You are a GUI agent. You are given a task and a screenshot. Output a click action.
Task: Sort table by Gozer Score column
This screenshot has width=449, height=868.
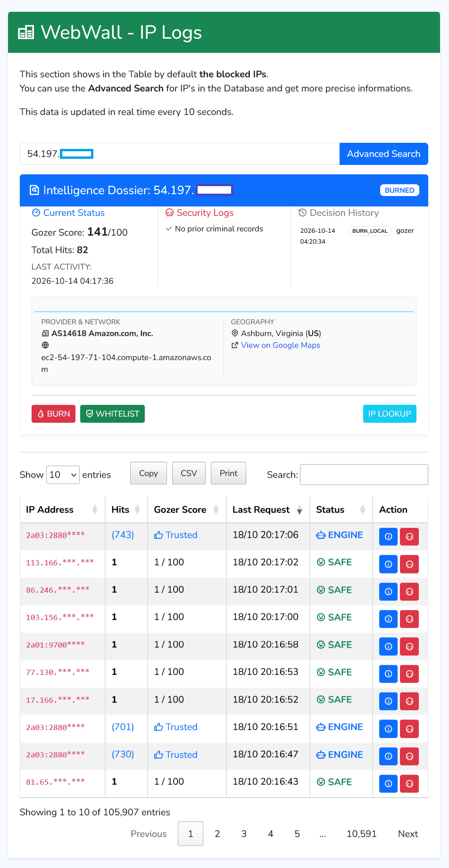coord(187,509)
